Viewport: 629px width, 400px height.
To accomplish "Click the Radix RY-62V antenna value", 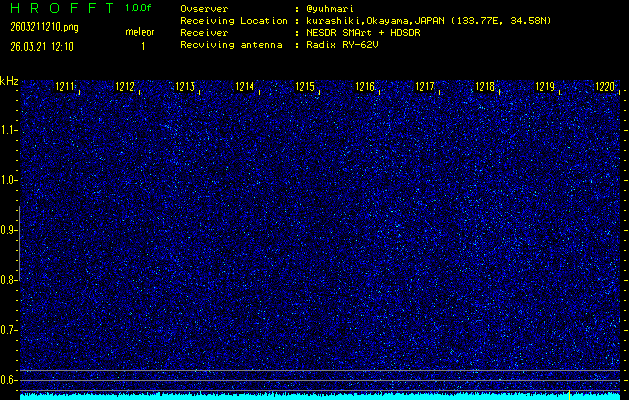I will (x=342, y=45).
